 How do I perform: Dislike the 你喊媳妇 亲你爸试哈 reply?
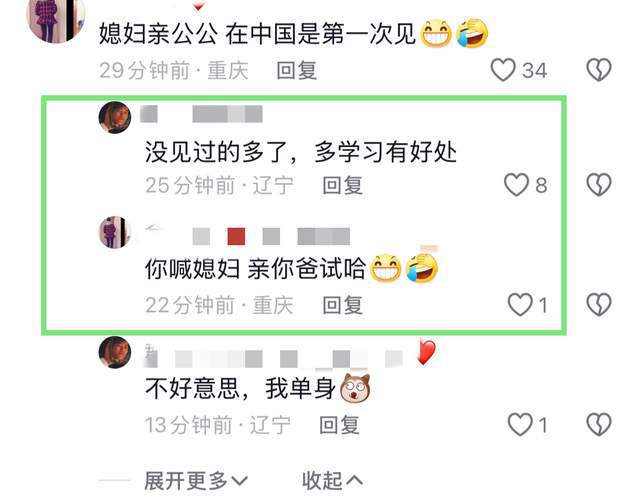pyautogui.click(x=599, y=305)
